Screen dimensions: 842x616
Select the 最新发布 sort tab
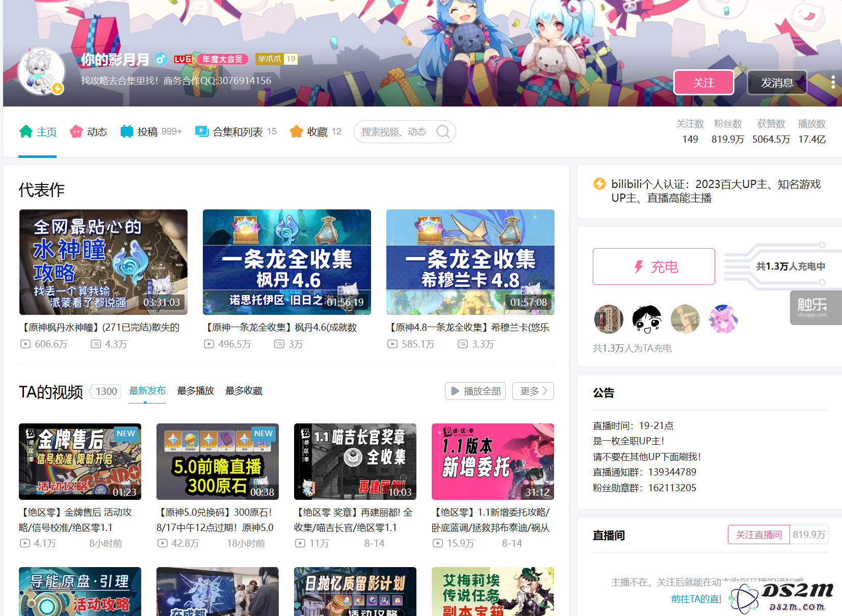click(147, 391)
